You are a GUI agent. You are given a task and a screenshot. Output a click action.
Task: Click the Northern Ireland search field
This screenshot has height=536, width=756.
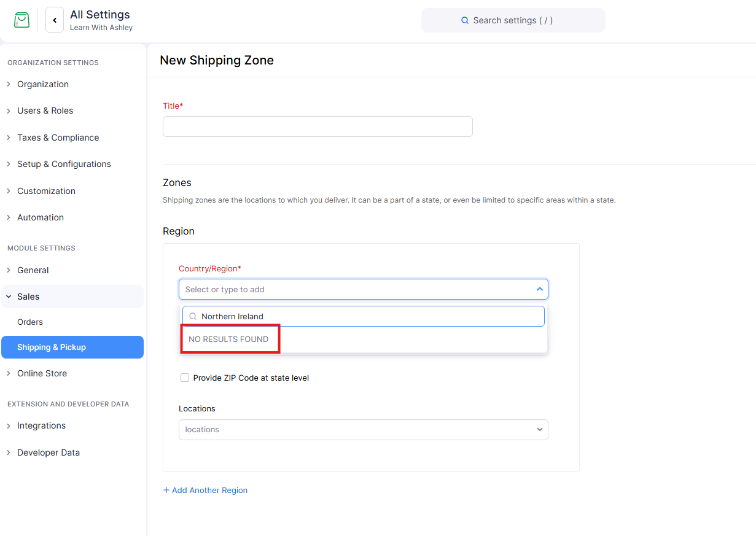368,317
